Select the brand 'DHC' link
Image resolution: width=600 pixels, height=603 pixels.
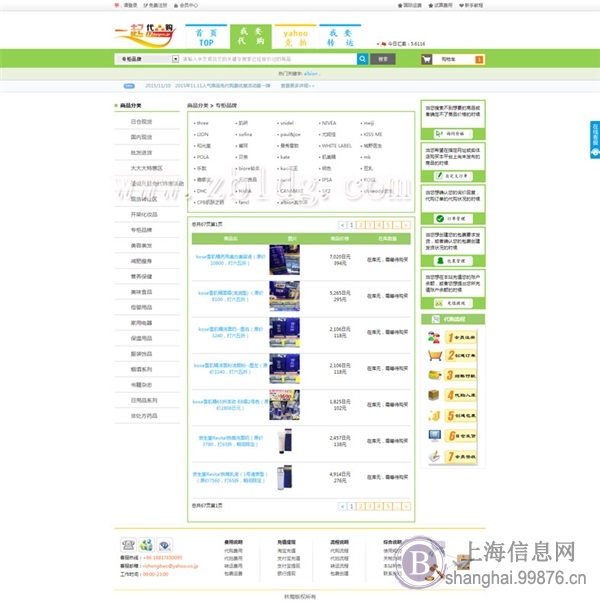point(202,191)
